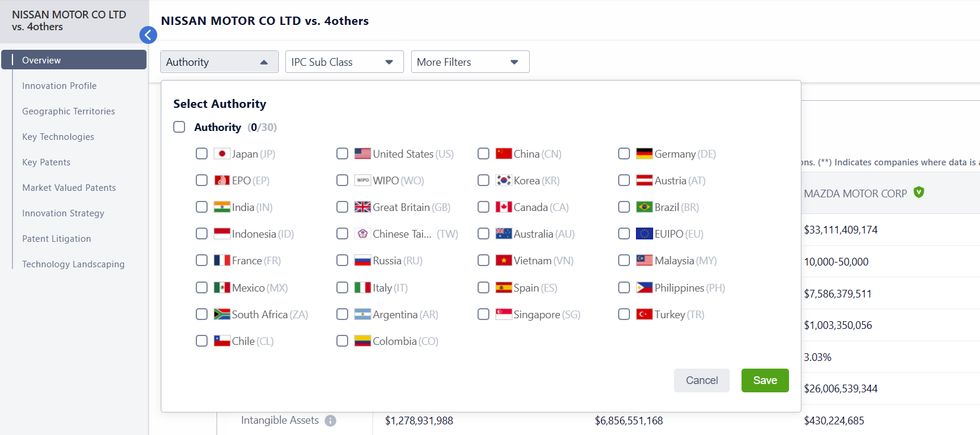Click the Japan flag icon
This screenshot has height=435, width=980.
point(222,154)
